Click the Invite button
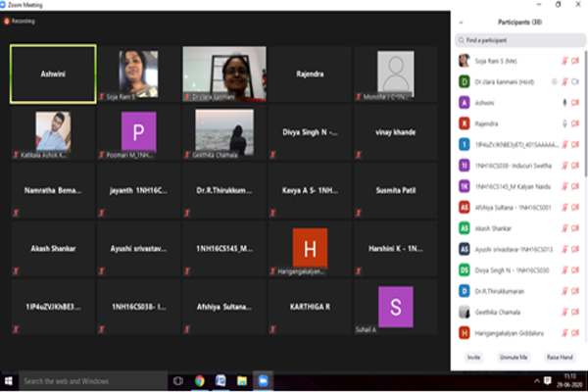Screen dimensions: 588x392 [474, 358]
